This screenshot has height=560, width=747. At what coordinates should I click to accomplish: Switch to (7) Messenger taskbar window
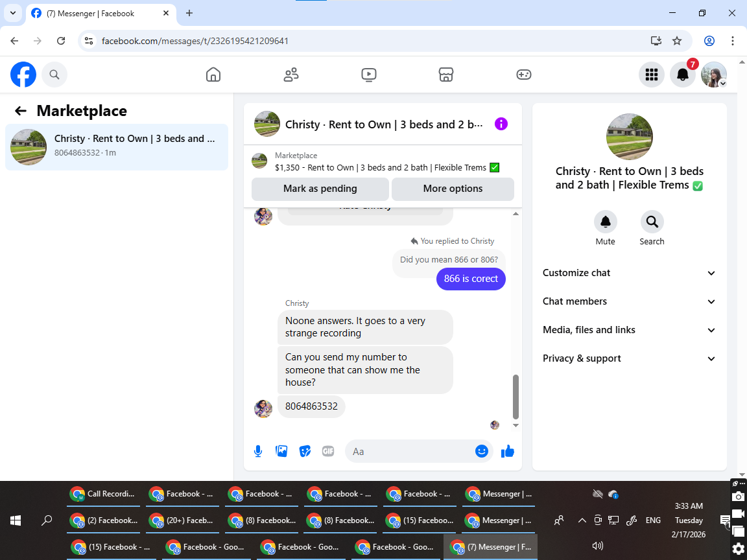(x=492, y=547)
